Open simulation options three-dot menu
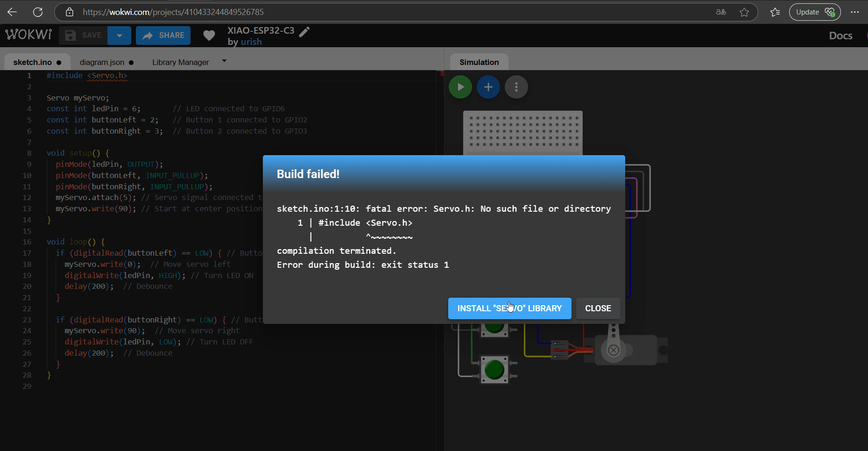The height and width of the screenshot is (451, 868). click(x=516, y=87)
